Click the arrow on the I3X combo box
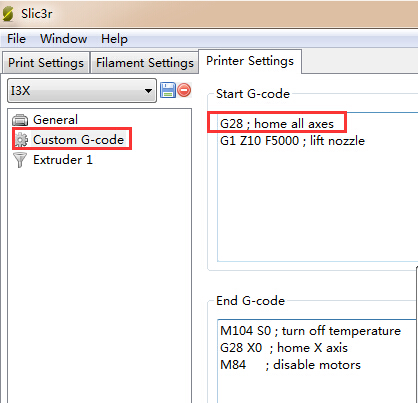418x403 pixels. (148, 91)
